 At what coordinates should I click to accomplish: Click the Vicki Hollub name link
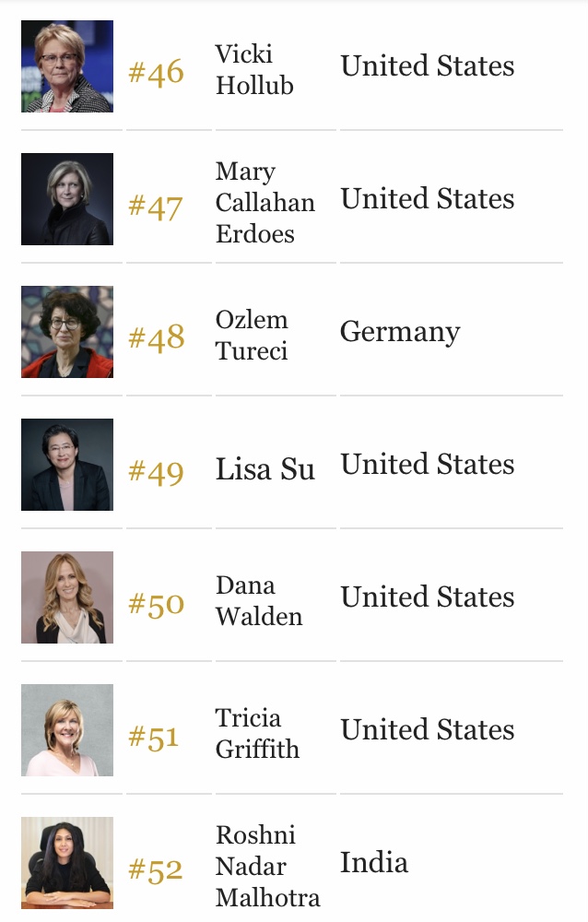click(253, 69)
